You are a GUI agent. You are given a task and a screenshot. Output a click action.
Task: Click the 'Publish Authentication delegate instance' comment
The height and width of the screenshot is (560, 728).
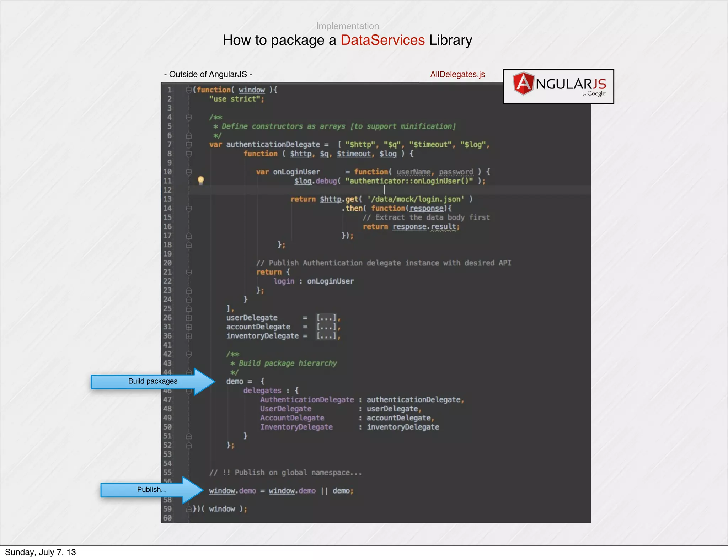click(384, 263)
